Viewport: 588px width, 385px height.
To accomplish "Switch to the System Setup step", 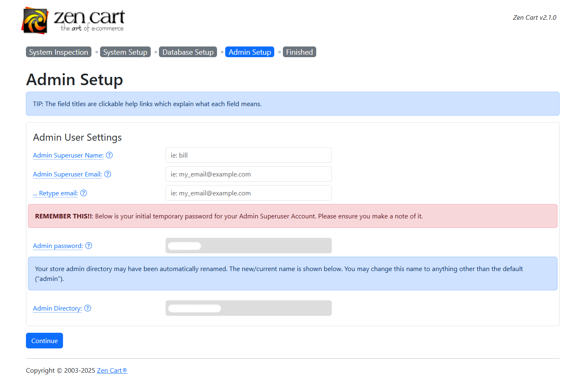I will [125, 52].
